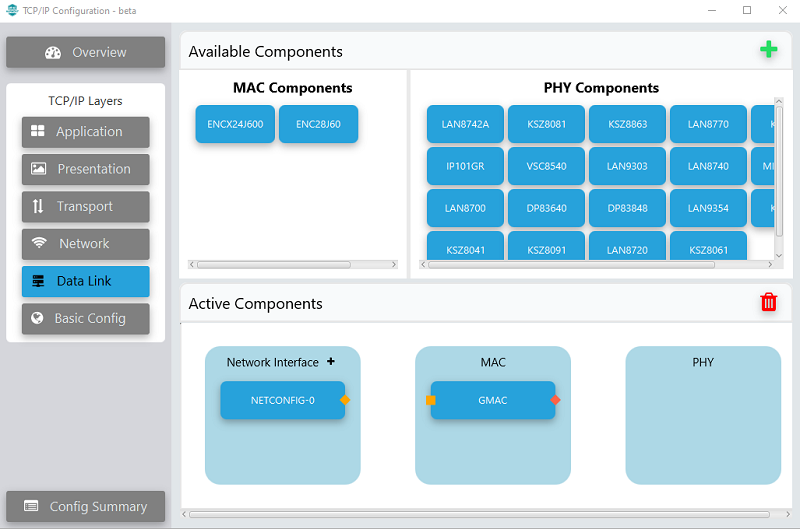The image size is (800, 529).
Task: Select the KSZ8863 PHY component
Action: coord(628,124)
